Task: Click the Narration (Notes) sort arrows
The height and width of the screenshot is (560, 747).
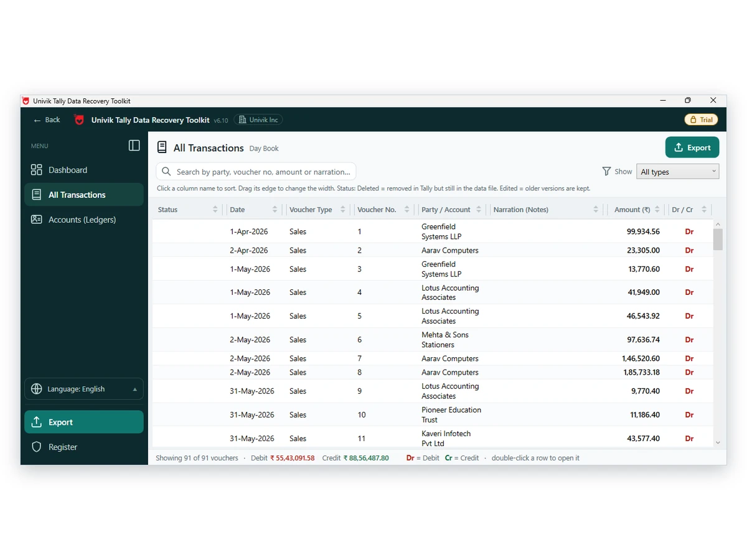Action: (596, 210)
